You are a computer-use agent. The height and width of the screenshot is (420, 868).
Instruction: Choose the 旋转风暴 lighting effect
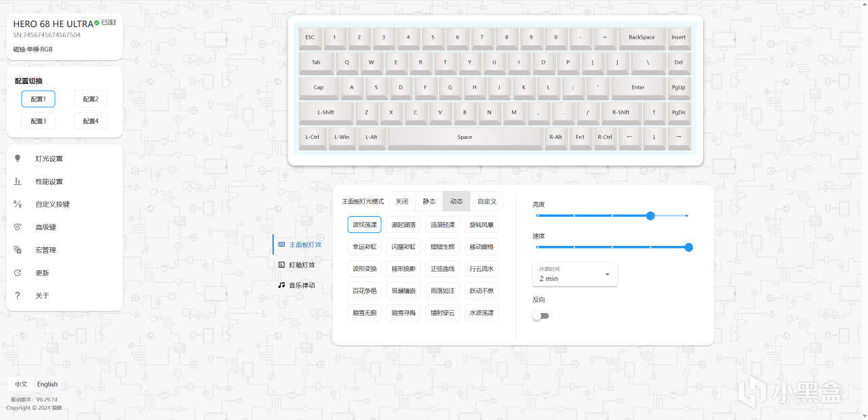point(481,224)
